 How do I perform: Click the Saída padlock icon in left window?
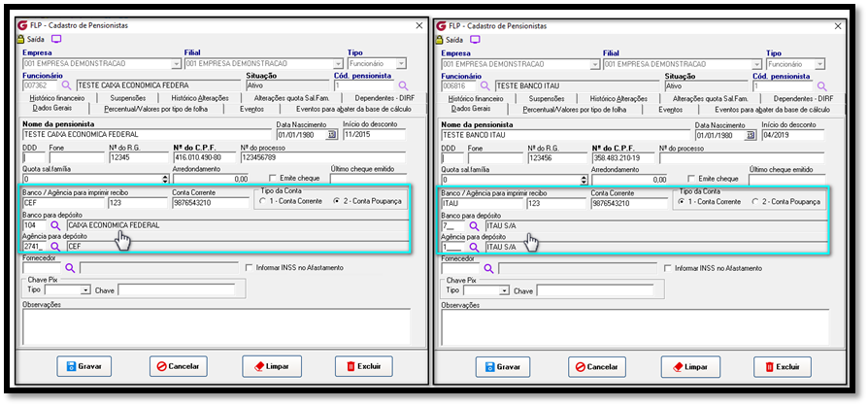coord(21,39)
